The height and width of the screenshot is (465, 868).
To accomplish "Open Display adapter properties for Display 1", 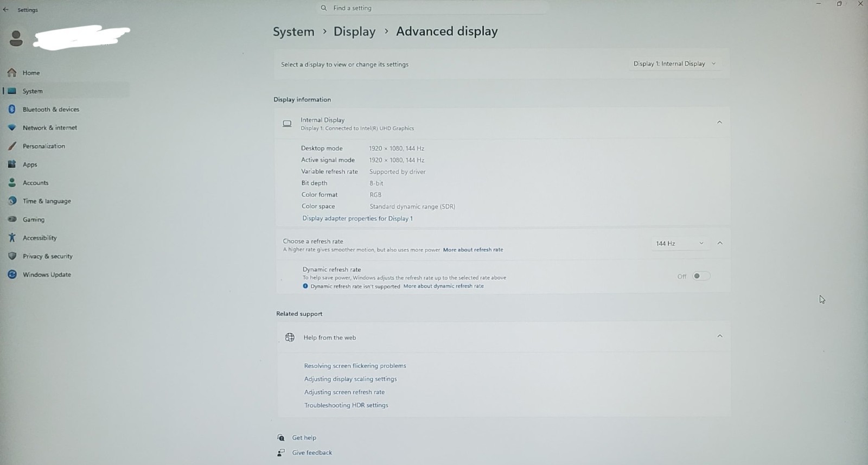I will click(357, 218).
